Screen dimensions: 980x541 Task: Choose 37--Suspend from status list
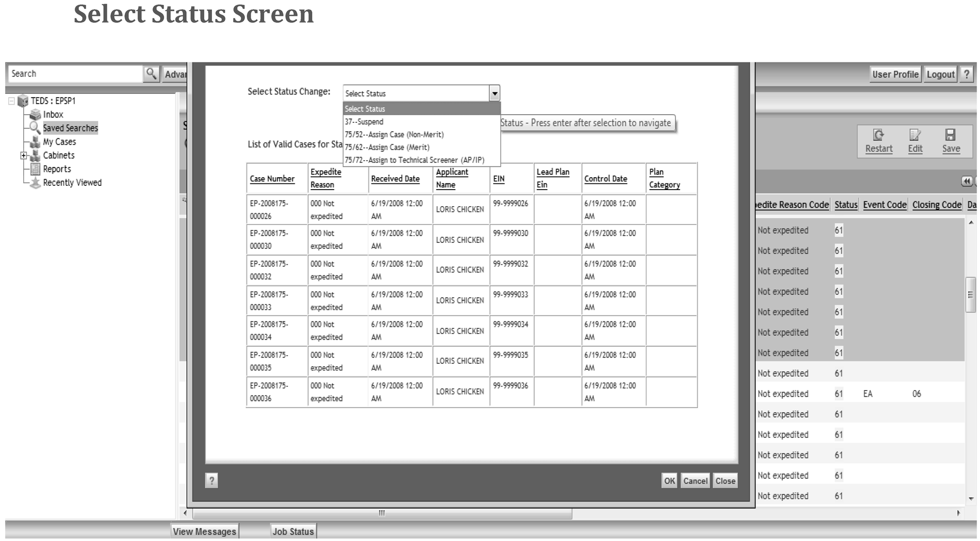point(364,122)
